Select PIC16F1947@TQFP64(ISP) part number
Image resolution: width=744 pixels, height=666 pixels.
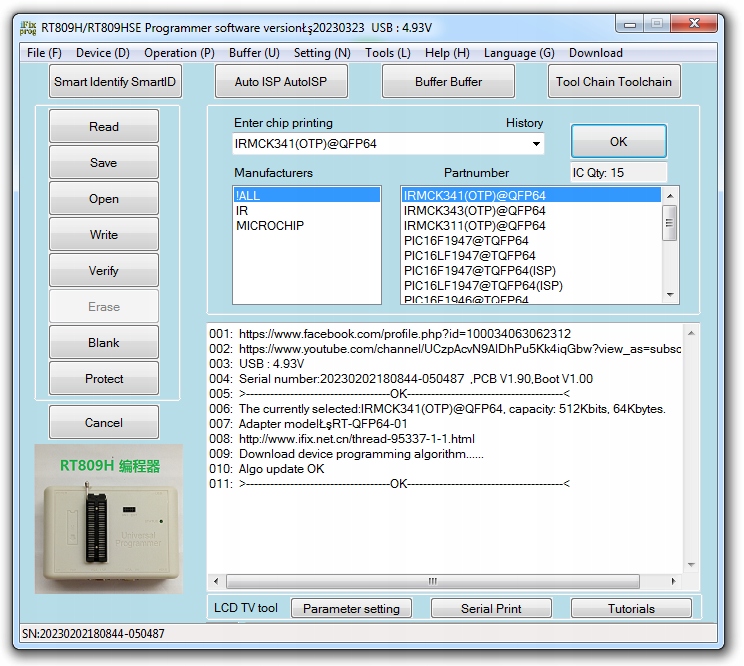click(x=531, y=271)
